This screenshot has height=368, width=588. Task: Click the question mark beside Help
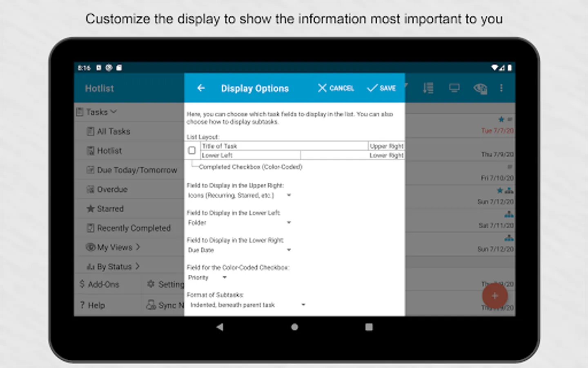[x=82, y=305]
